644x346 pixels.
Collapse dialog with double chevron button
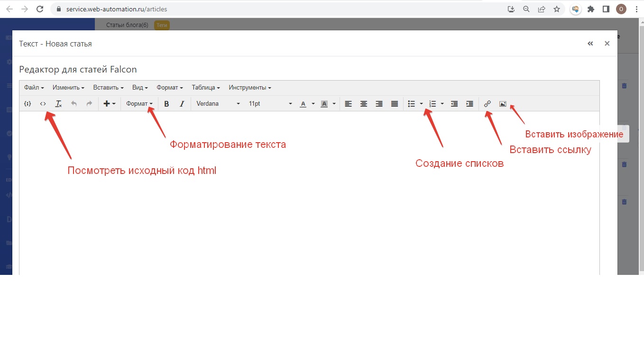[x=590, y=44]
